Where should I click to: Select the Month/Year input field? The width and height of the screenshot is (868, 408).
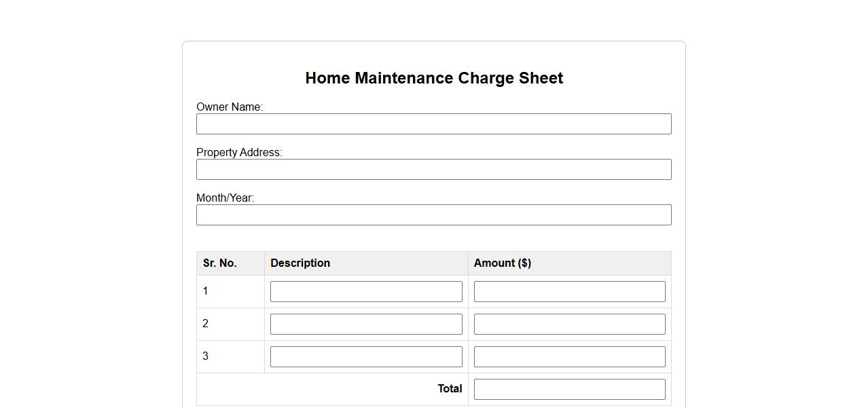pos(433,215)
